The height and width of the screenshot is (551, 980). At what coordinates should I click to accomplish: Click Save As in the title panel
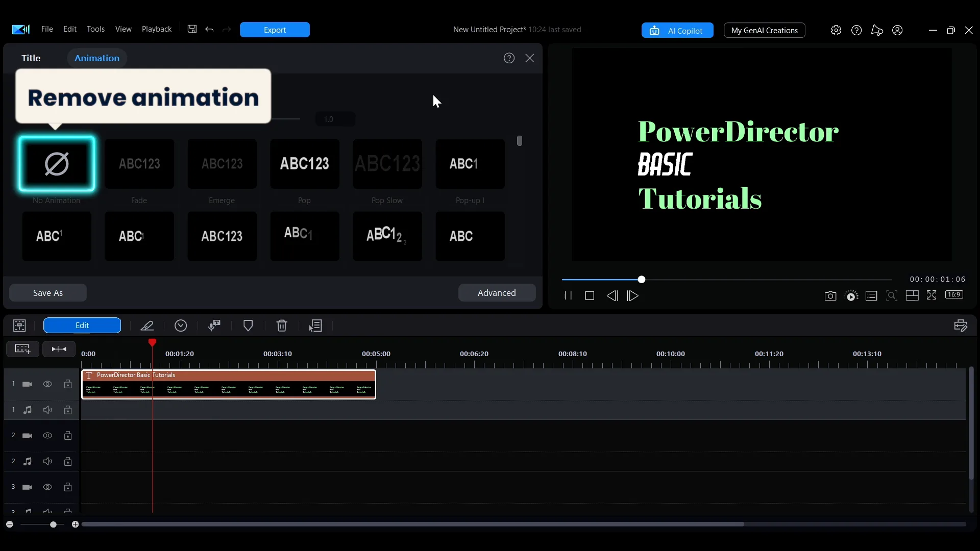point(48,293)
